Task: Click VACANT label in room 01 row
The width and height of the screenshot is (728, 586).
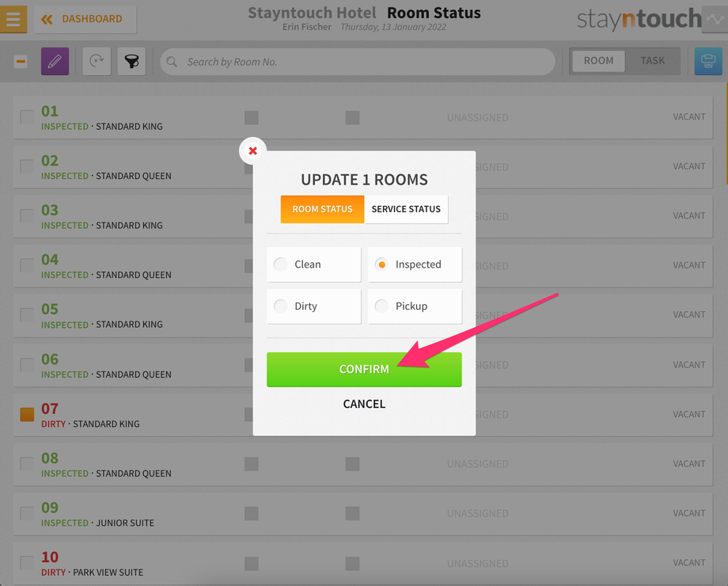Action: [689, 116]
